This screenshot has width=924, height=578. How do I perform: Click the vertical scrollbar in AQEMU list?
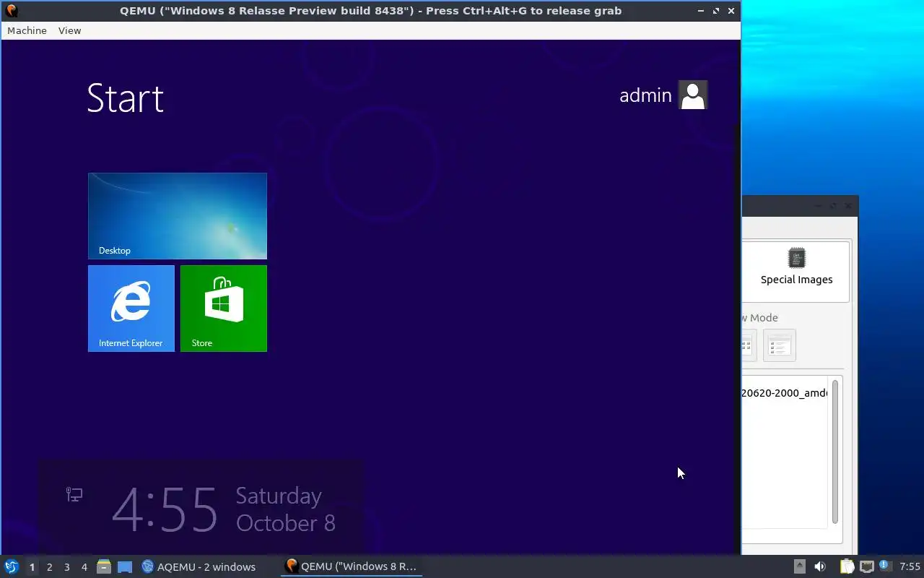click(x=835, y=452)
